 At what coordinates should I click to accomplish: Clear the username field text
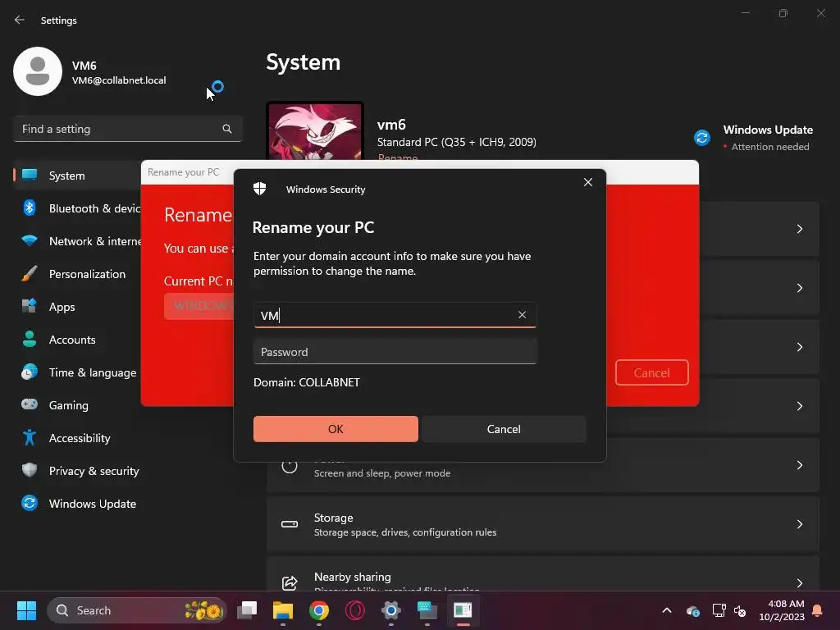click(x=522, y=315)
